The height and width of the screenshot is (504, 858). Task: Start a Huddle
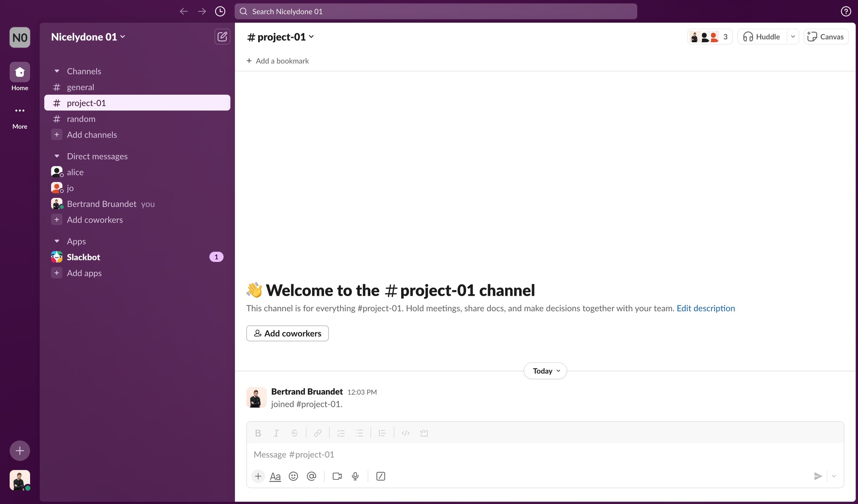(762, 36)
